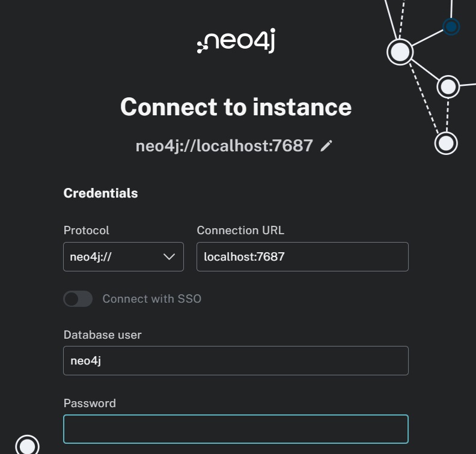The height and width of the screenshot is (454, 476).
Task: Click the pencil edit icon beside the URL
Action: pyautogui.click(x=326, y=146)
